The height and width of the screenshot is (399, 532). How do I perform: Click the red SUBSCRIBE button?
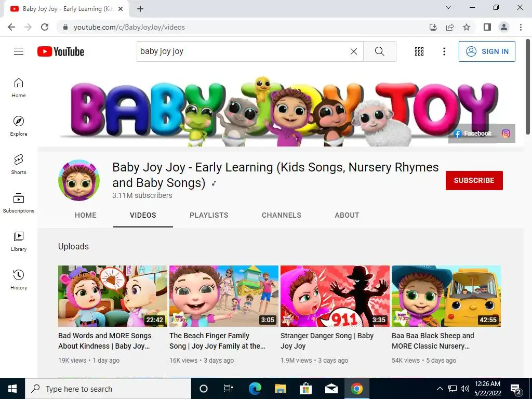pos(474,180)
